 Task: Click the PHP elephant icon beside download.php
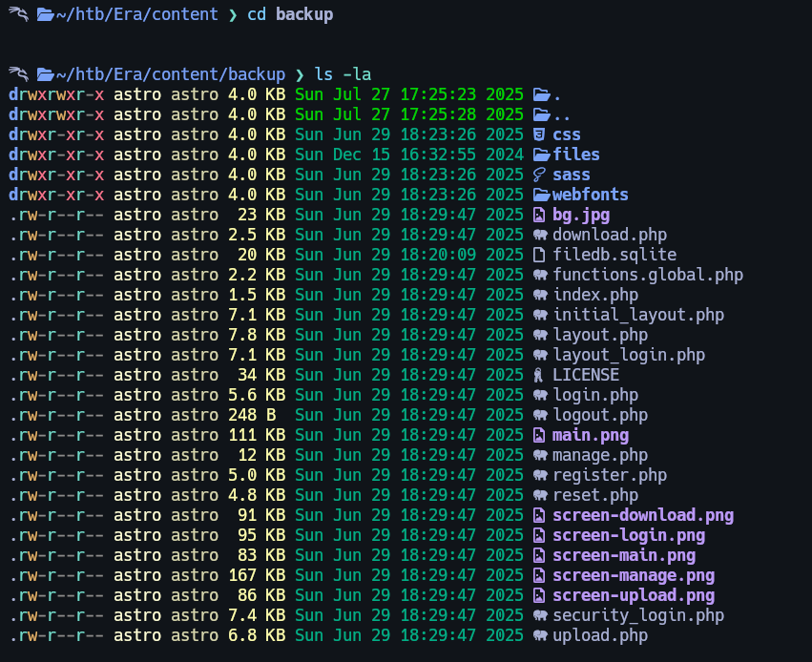pyautogui.click(x=540, y=236)
